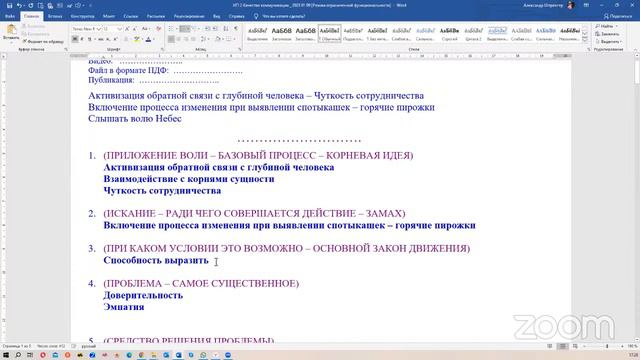Click the Поделиться share button
Image resolution: width=640 pixels, height=360 pixels.
[618, 16]
